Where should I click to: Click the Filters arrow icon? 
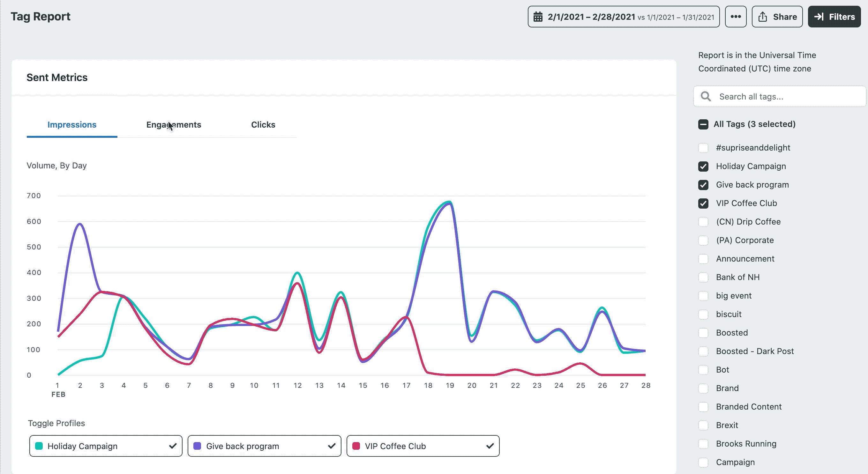(x=819, y=17)
